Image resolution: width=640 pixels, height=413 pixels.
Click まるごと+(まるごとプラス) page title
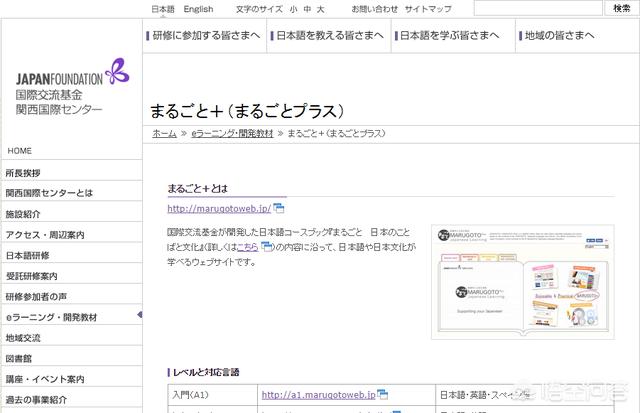pos(248,111)
